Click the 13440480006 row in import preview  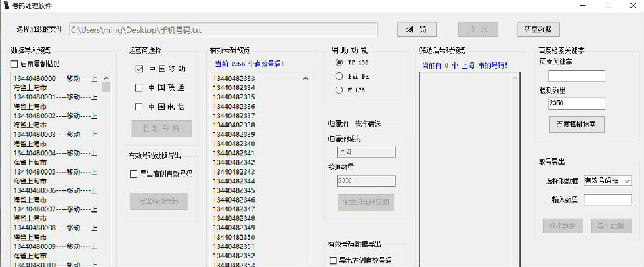(56, 195)
